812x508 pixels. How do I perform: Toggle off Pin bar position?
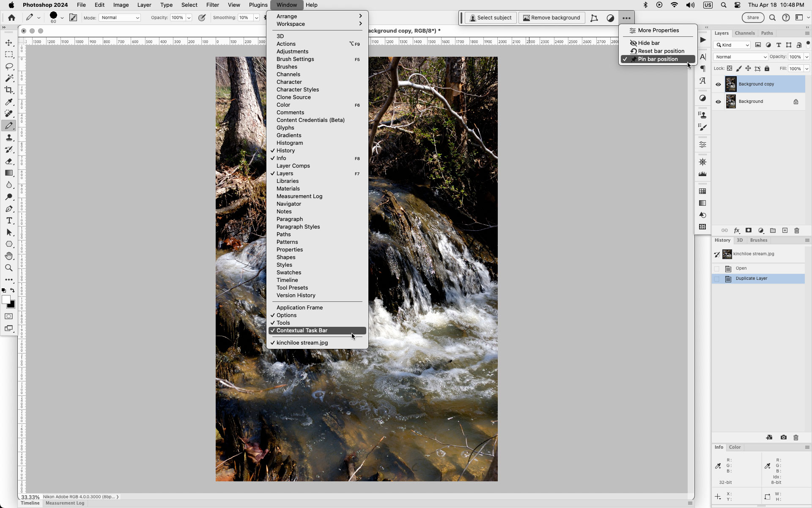[x=657, y=59]
